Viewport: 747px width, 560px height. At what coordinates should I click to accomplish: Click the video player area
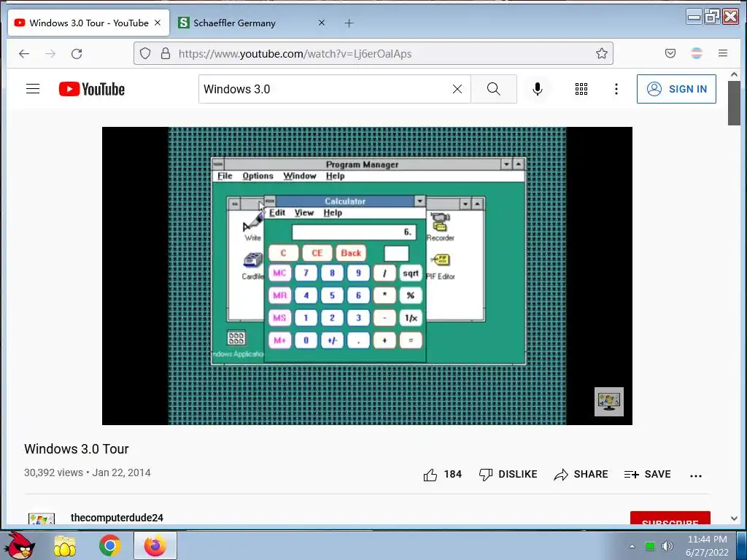click(x=367, y=276)
